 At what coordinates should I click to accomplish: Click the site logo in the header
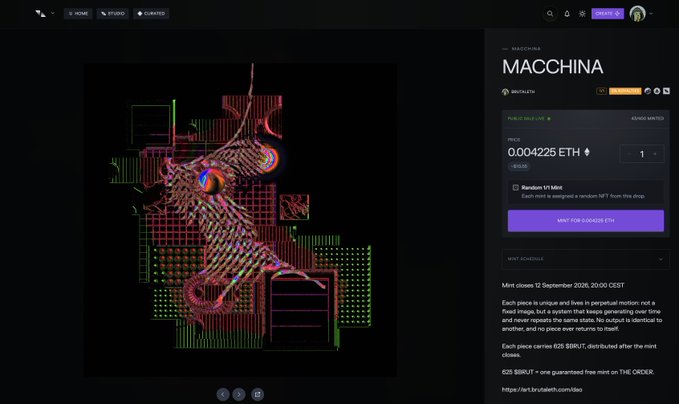coord(40,13)
